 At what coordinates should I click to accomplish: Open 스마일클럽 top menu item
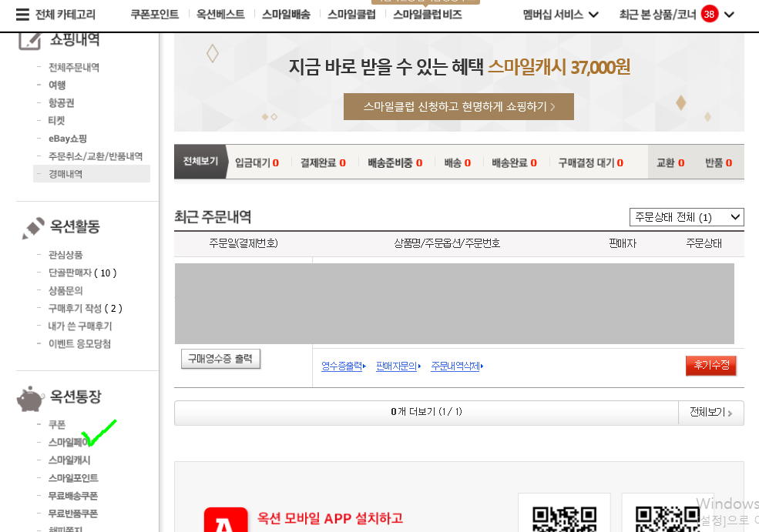point(351,15)
